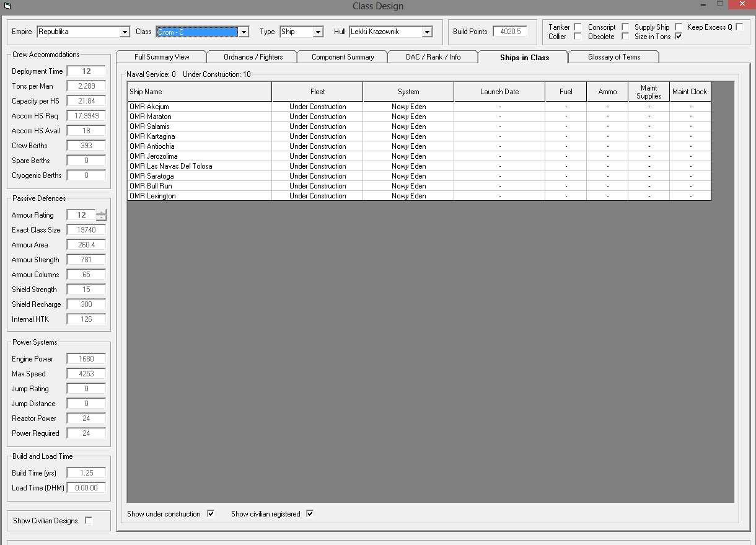Uncheck Show civilian registered

pos(310,514)
